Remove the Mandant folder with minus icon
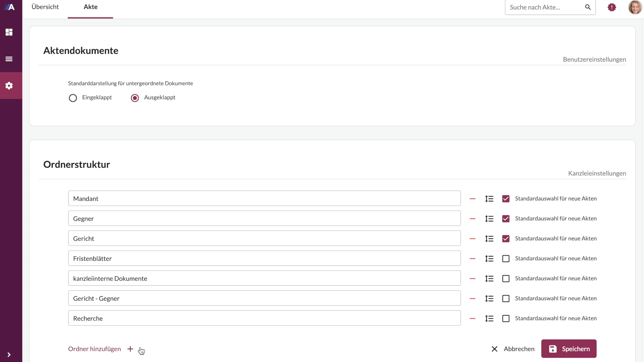This screenshot has height=362, width=644. coord(473,199)
